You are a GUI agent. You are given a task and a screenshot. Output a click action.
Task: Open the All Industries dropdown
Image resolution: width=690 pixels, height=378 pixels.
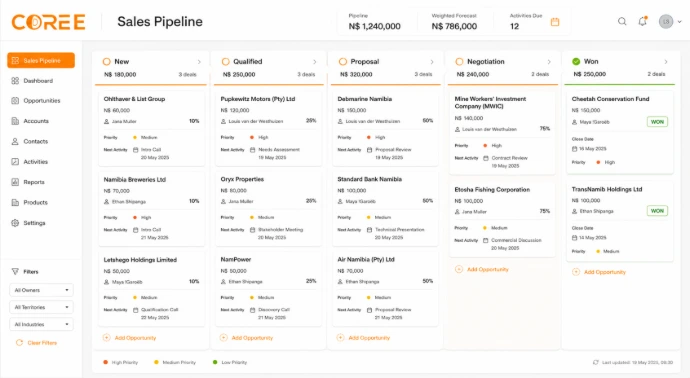41,324
